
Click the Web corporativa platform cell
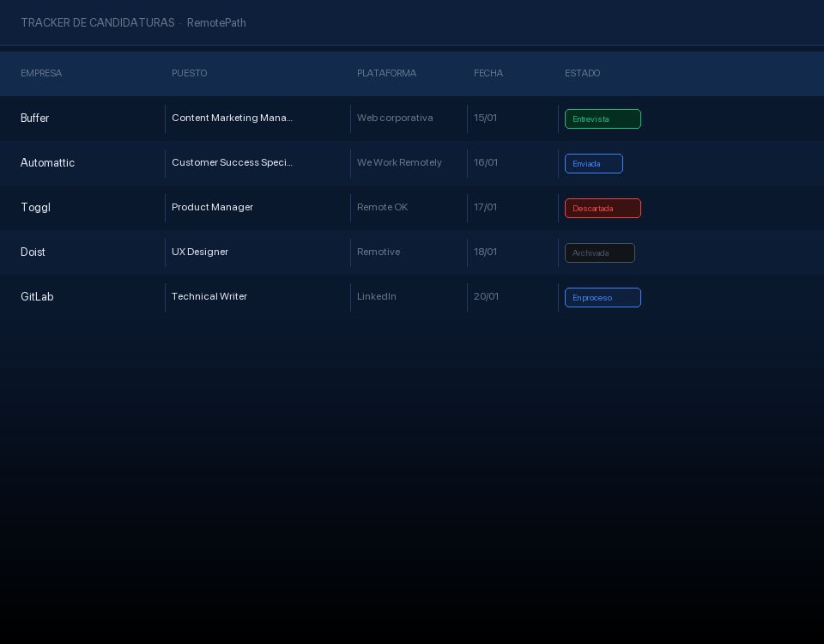(x=395, y=118)
